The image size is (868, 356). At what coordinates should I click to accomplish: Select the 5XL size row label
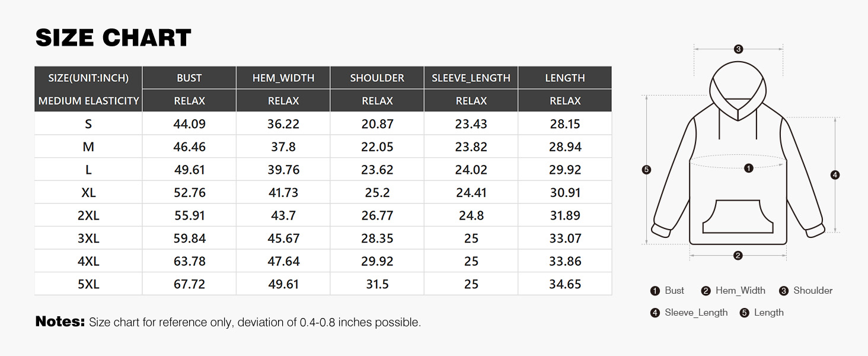[x=88, y=284]
